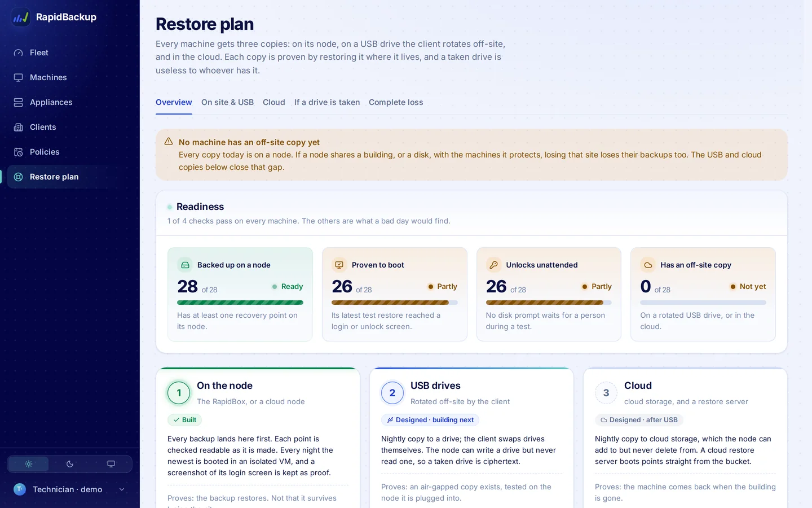812x508 pixels.
Task: Click the step 2 circle USB drives
Action: [392, 393]
